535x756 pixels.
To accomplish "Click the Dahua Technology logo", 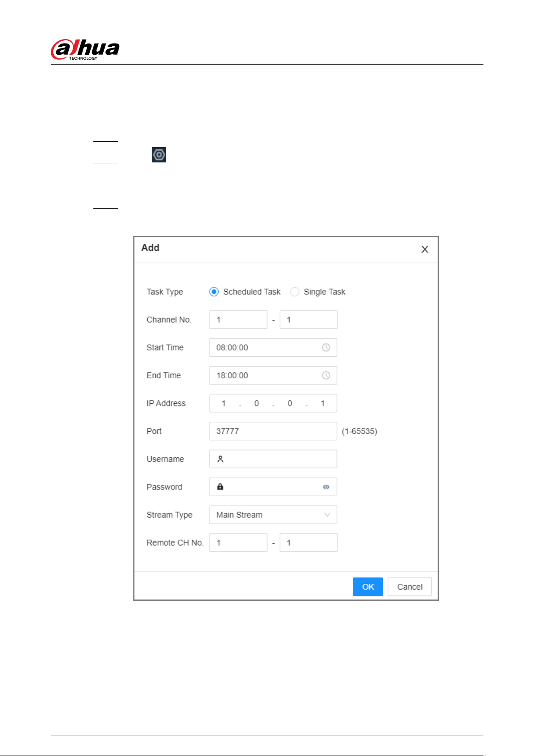I will (x=85, y=49).
